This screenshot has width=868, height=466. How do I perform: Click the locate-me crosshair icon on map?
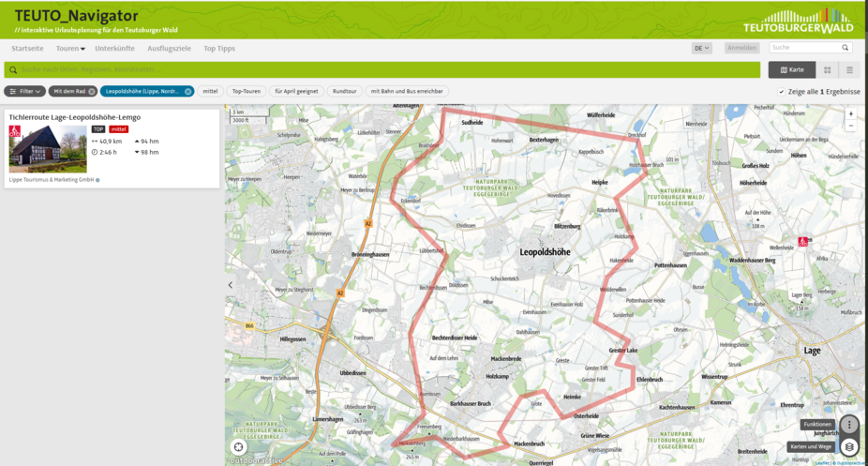(x=239, y=446)
